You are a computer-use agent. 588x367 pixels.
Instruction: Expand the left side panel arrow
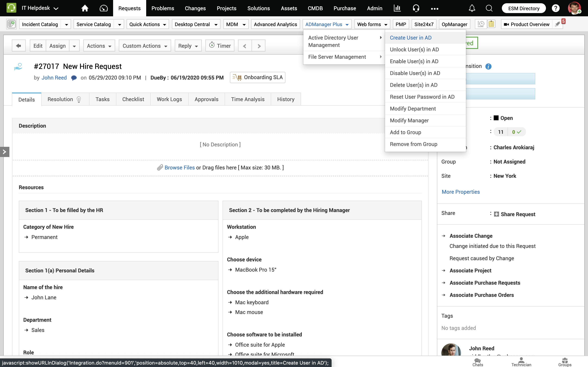pyautogui.click(x=4, y=152)
